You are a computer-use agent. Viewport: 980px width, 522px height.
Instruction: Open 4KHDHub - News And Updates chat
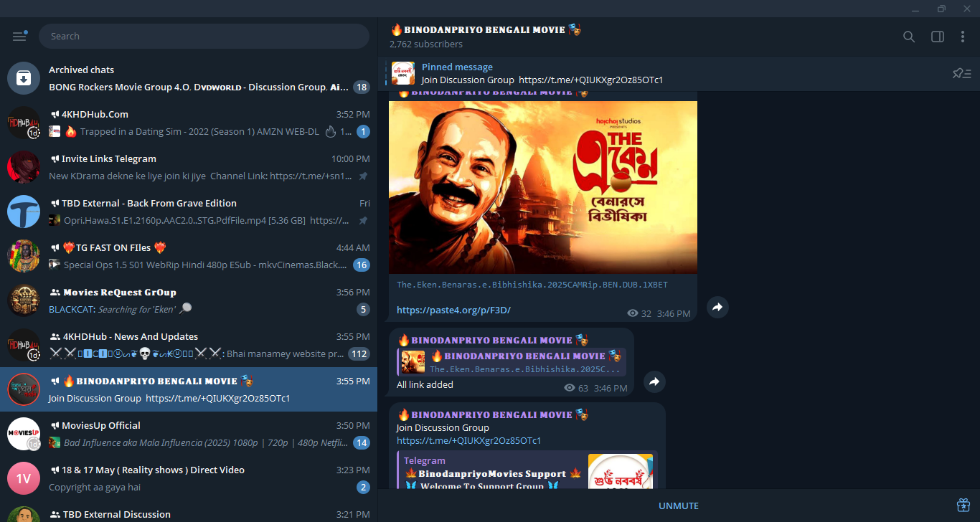(189, 345)
